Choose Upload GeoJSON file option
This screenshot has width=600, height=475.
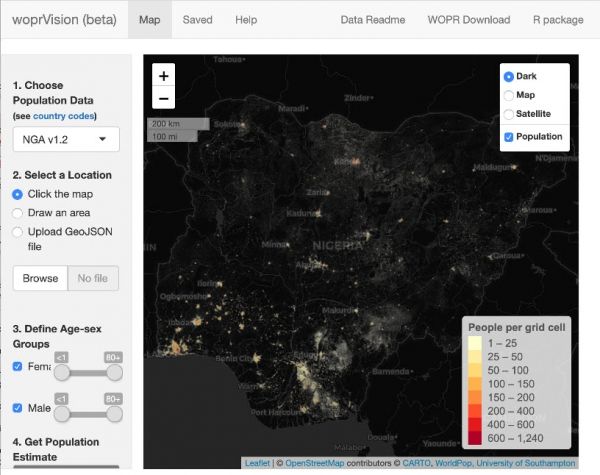click(x=17, y=232)
